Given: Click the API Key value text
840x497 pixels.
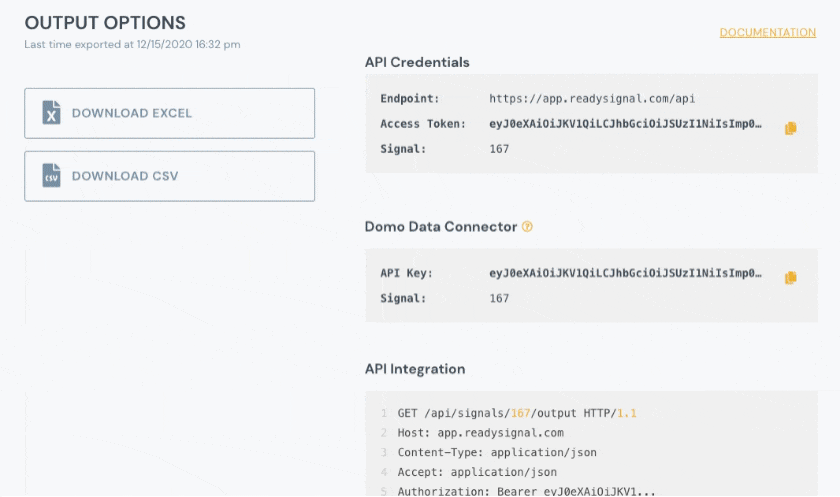Looking at the screenshot, I should click(625, 273).
